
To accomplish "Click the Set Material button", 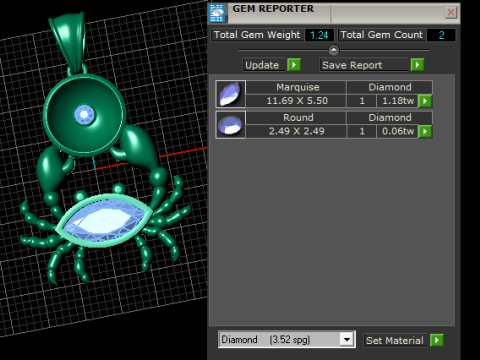I will pyautogui.click(x=395, y=340).
